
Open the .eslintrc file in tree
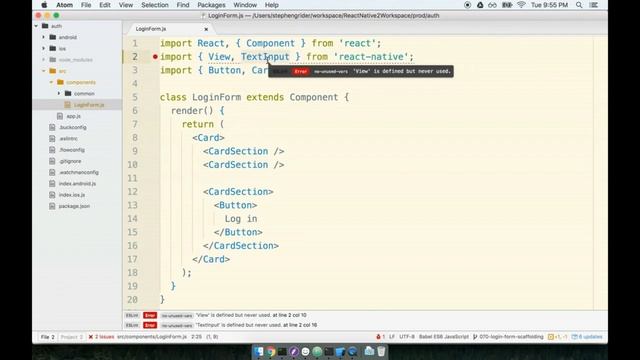point(69,139)
